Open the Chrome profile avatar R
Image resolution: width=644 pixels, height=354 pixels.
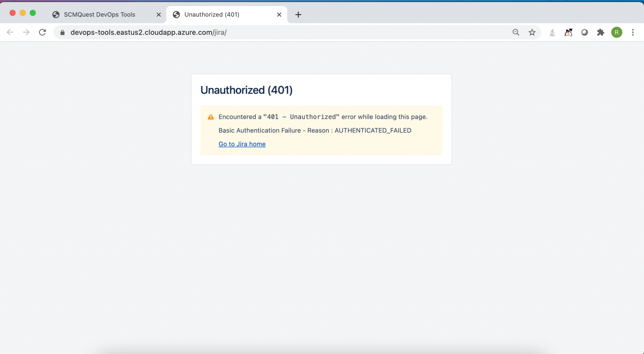click(616, 32)
